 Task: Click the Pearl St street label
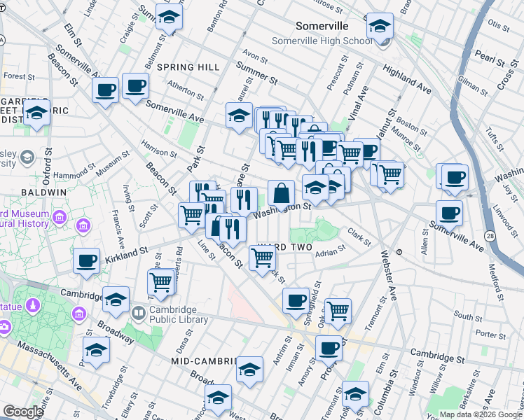(x=490, y=58)
